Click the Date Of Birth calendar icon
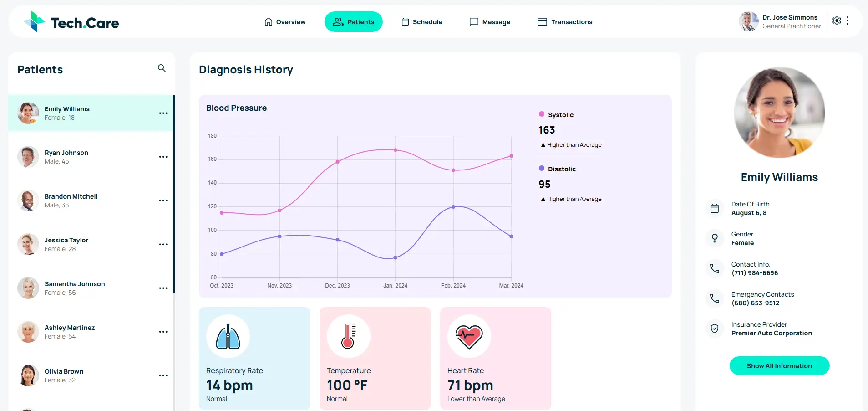The width and height of the screenshot is (868, 411). tap(715, 208)
